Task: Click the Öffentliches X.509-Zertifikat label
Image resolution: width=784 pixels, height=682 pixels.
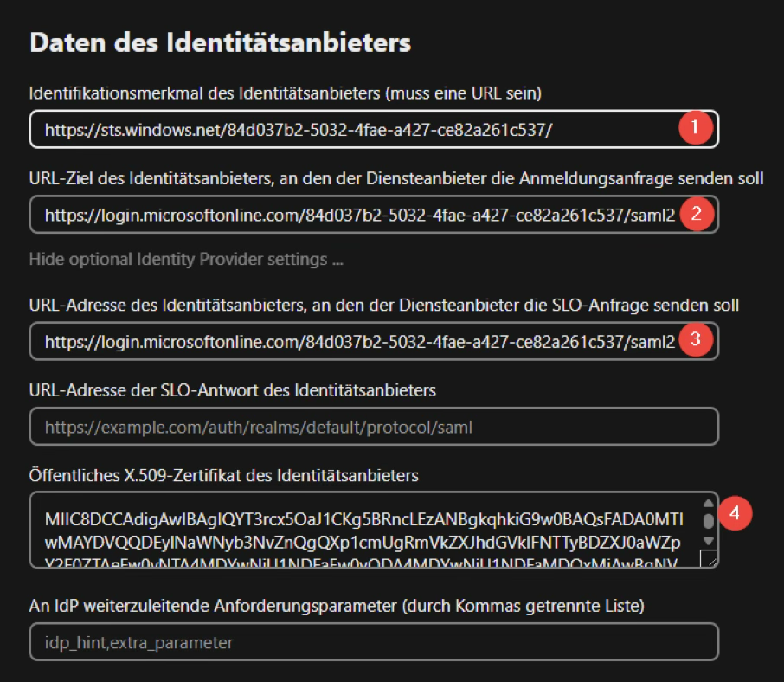Action: pos(223,475)
